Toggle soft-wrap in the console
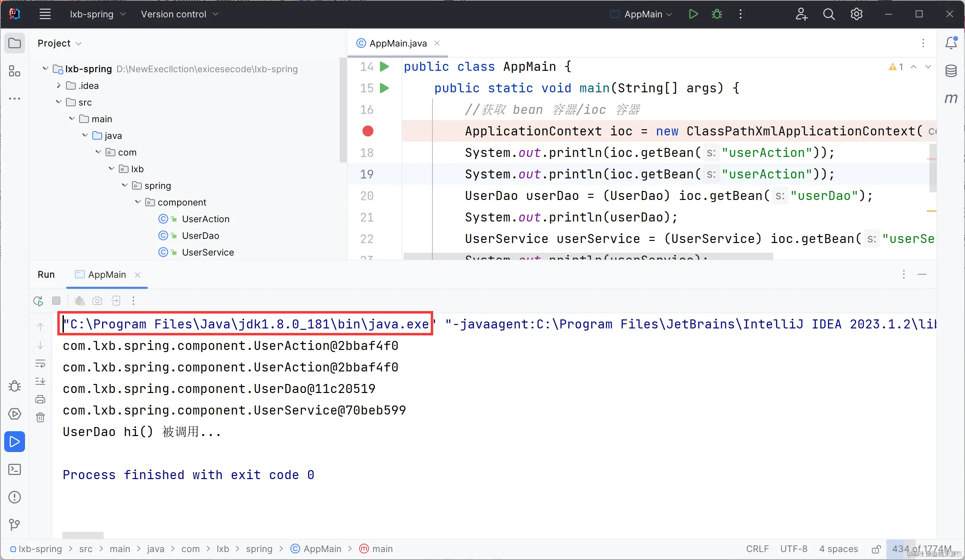The width and height of the screenshot is (965, 560). pyautogui.click(x=40, y=363)
